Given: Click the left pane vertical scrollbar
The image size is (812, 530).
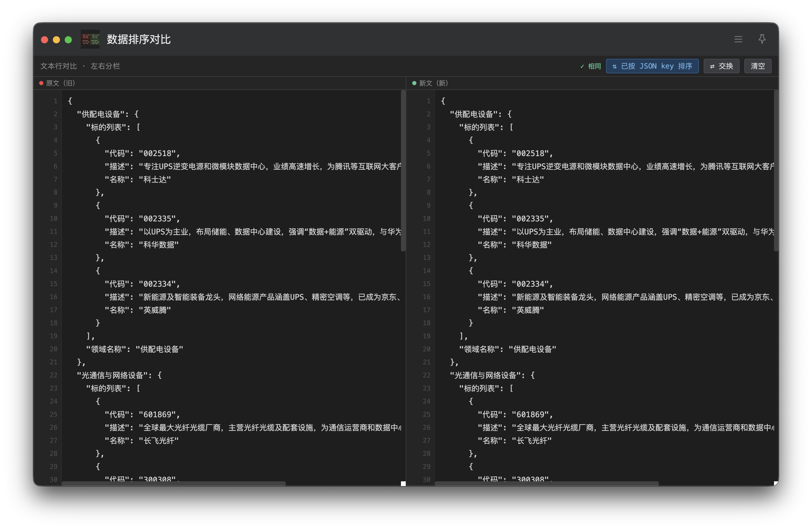Looking at the screenshot, I should (x=403, y=171).
